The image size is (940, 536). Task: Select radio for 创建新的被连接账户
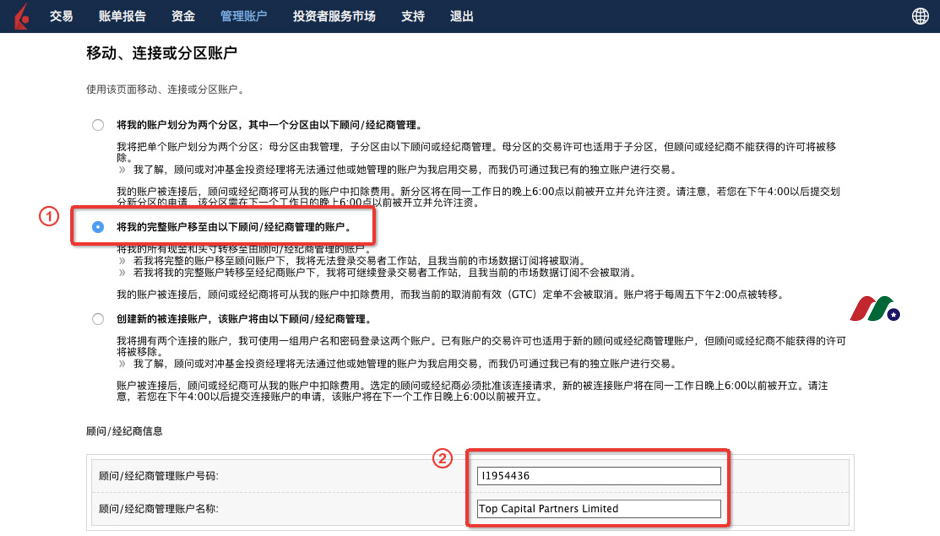(98, 319)
